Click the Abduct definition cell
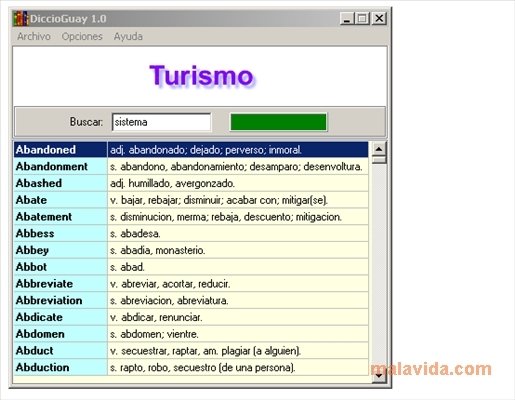 point(238,351)
